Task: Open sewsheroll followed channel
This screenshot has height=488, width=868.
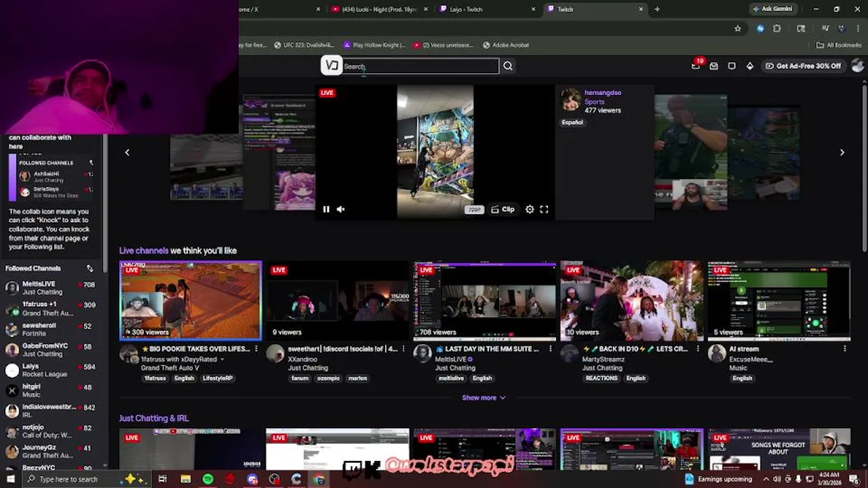Action: coord(51,329)
